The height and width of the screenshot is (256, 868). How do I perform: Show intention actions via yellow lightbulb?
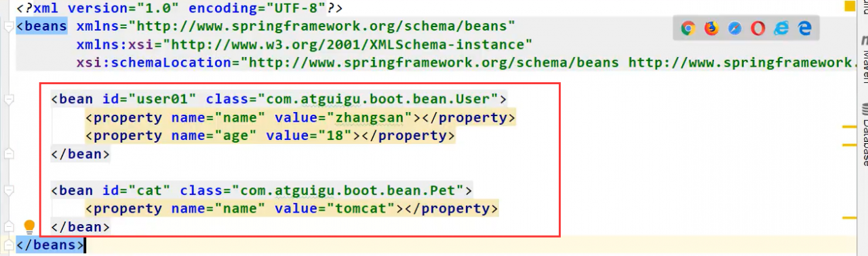click(x=29, y=226)
